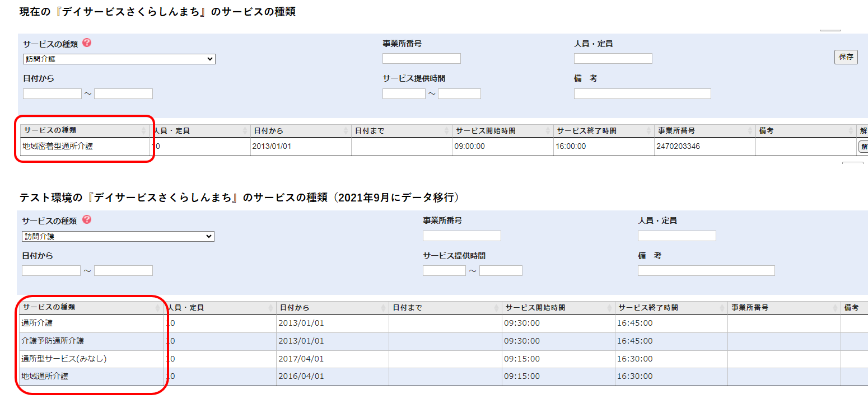Screen dimensions: 868x413
Task: Sort the test environment table by 事業所番号
Action: pyautogui.click(x=783, y=308)
